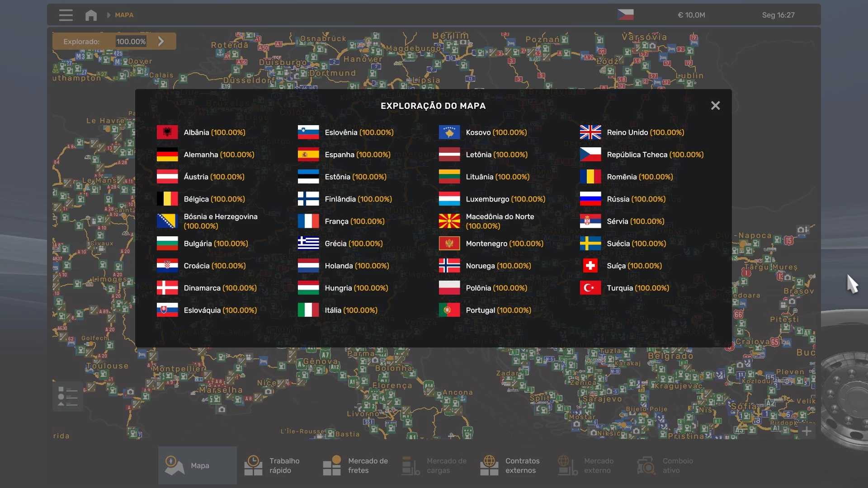Viewport: 868px width, 488px height.
Task: Expand the Explorado percentage chevron arrow
Action: 161,41
